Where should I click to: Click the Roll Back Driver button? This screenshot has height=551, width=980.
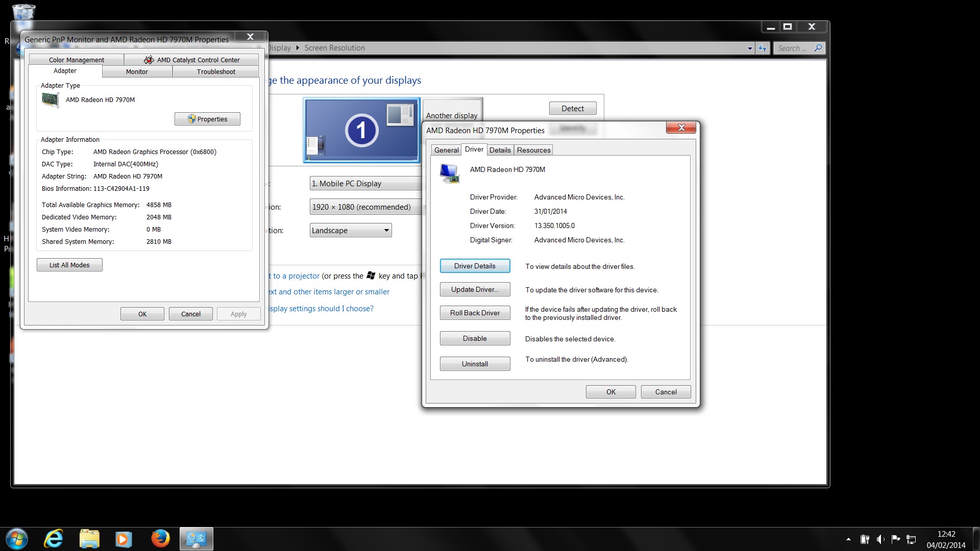point(475,313)
